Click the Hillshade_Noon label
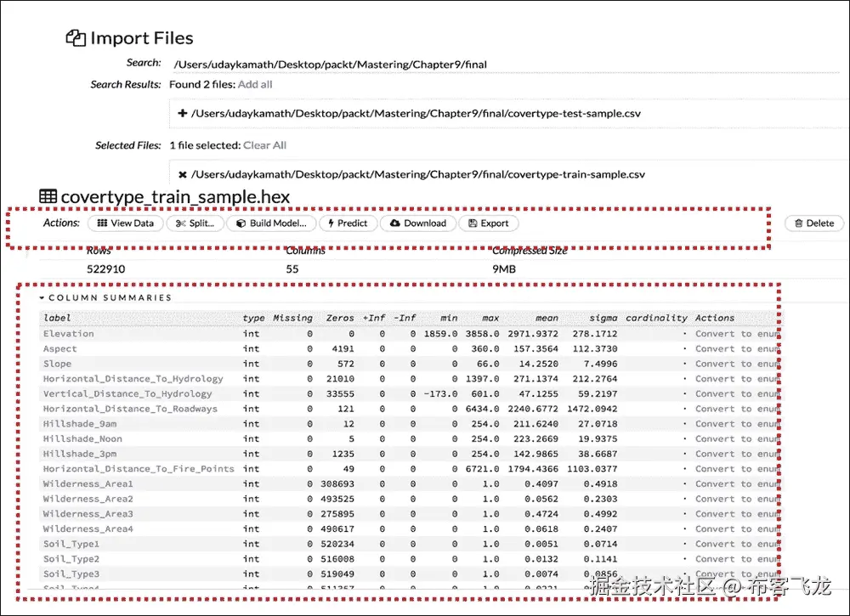 tap(82, 438)
